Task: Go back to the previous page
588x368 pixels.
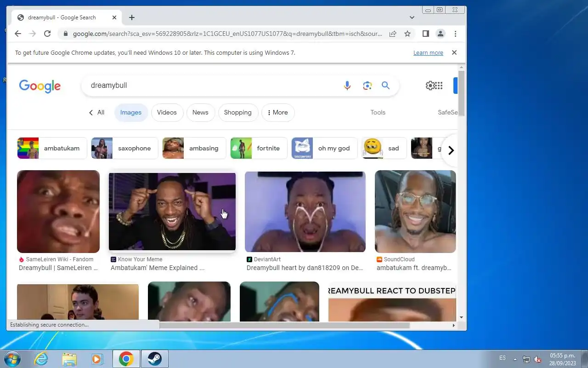Action: click(17, 34)
